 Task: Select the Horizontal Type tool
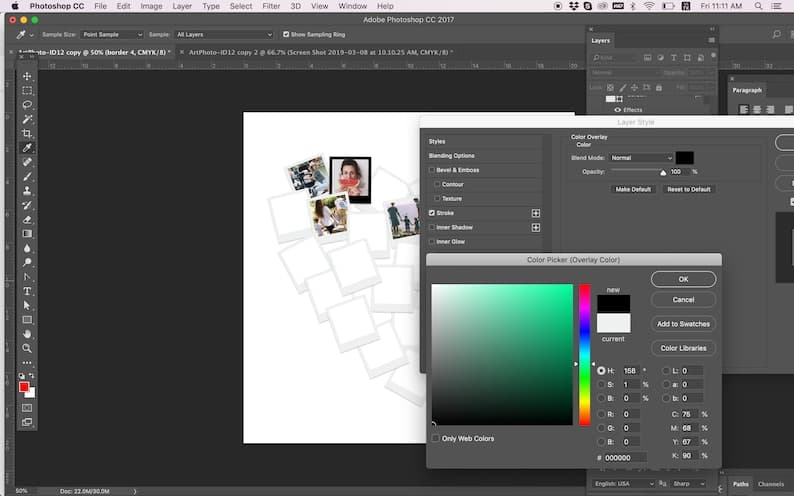27,291
